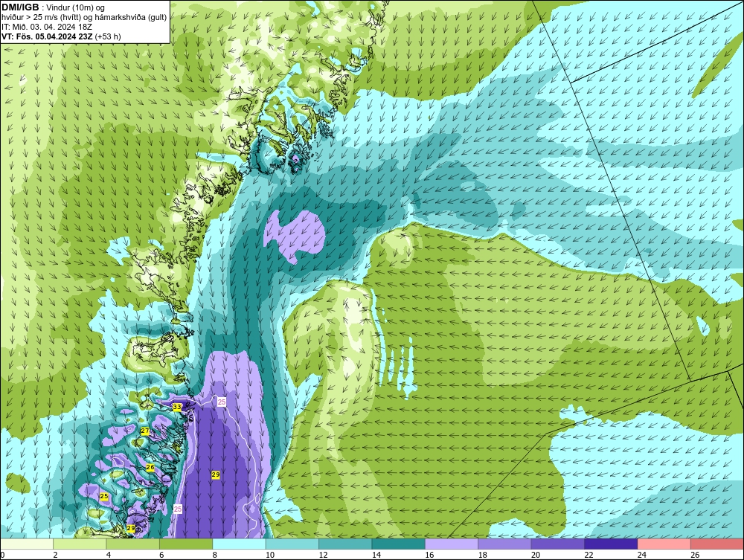Click the yellow 29 label on the bottom coastline
744x560 pixels.
pos(131,528)
